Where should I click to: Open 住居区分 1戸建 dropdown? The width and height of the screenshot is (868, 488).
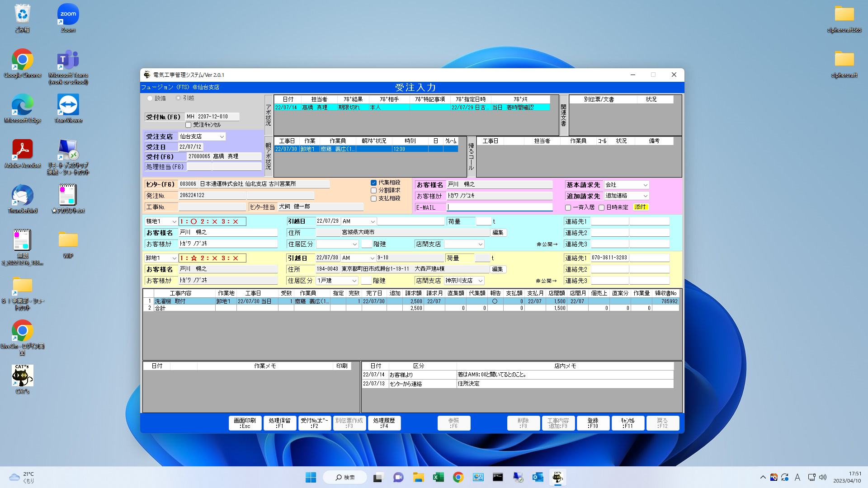[x=354, y=281]
